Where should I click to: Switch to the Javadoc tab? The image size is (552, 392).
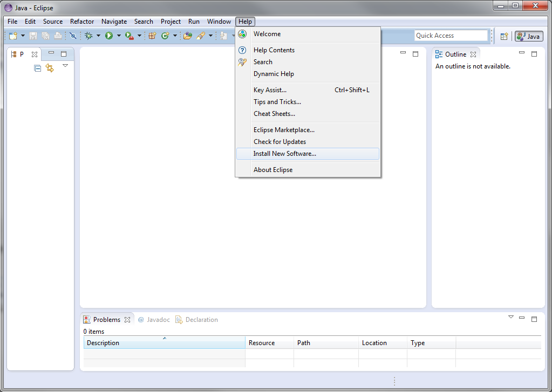click(154, 320)
